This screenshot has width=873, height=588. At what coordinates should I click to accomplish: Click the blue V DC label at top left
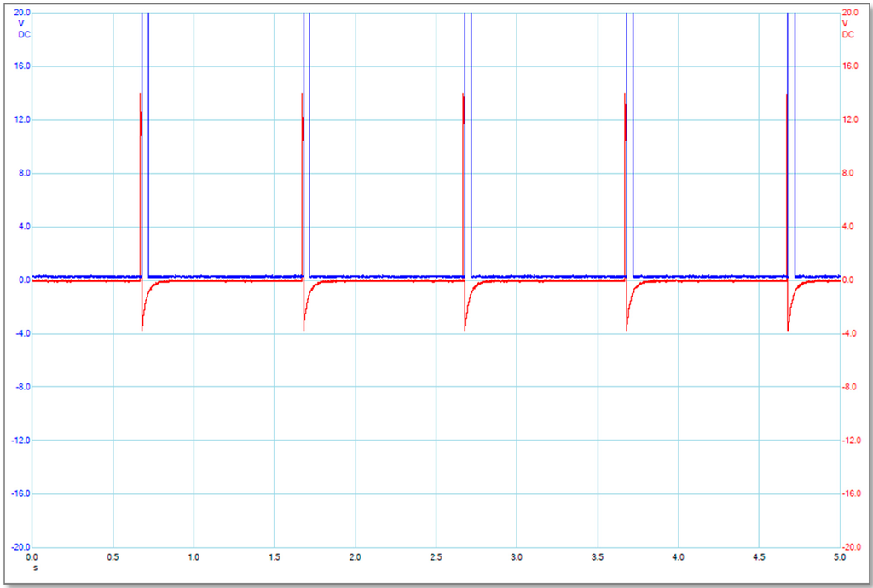click(22, 29)
